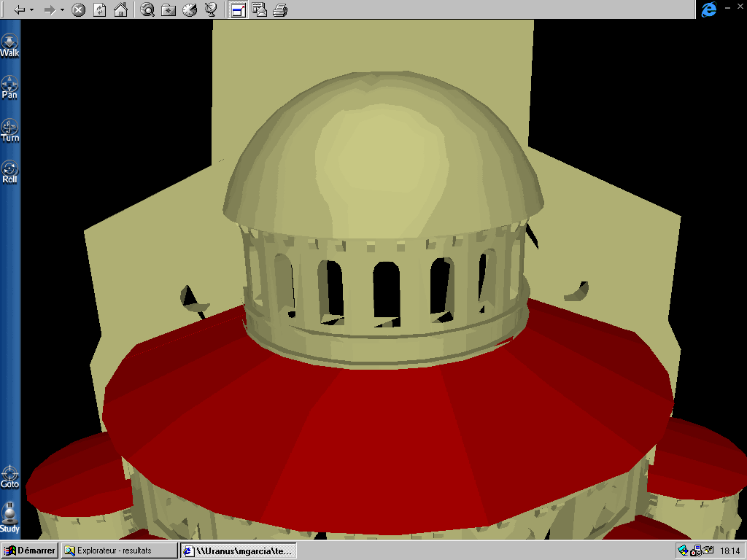Click the Channels satellite dish icon
The image size is (747, 560).
(x=211, y=10)
